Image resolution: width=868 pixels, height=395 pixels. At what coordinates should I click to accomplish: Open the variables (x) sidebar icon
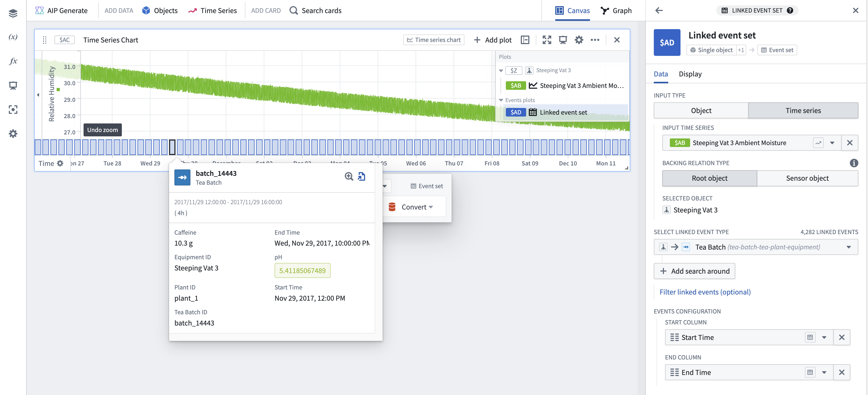click(x=13, y=37)
